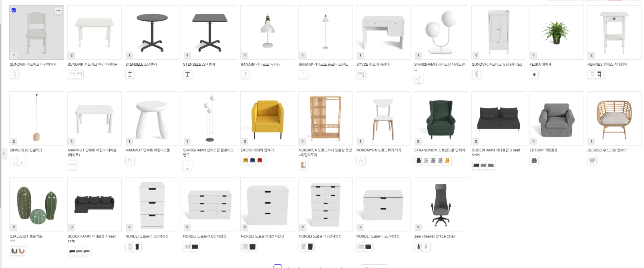Image resolution: width=644 pixels, height=268 pixels.
Task: Pick the dark blue EKERÖ variant swatch
Action: point(252,161)
